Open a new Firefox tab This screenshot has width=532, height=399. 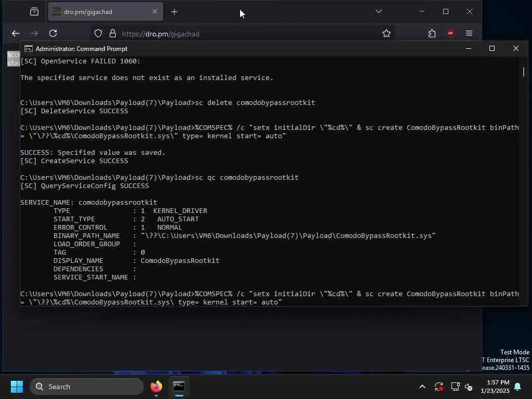pos(174,12)
